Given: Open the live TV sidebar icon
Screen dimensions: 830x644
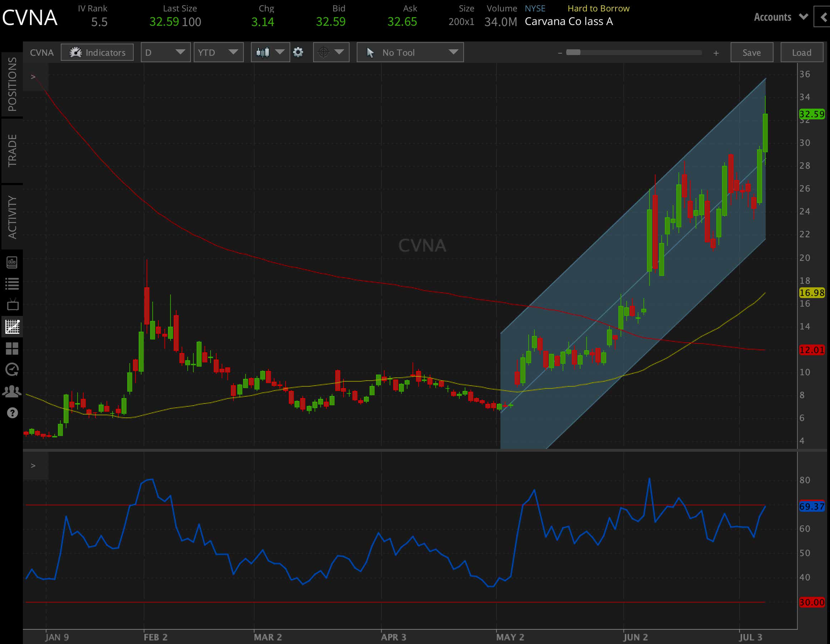Looking at the screenshot, I should [x=12, y=305].
